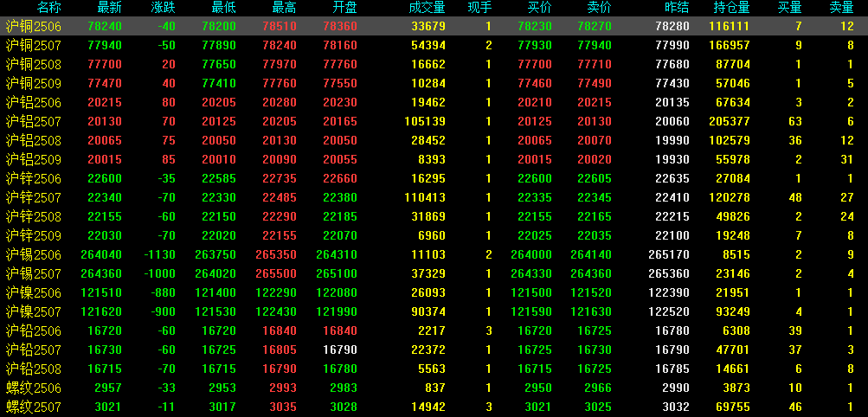Screen dimensions: 868x417
Task: Click low price 2953 of 螺纹2506
Action: (x=222, y=388)
